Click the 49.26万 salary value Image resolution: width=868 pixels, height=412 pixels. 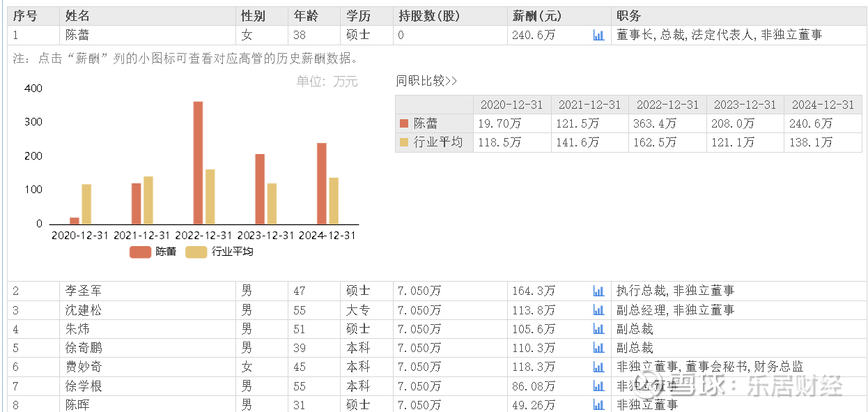(x=534, y=404)
